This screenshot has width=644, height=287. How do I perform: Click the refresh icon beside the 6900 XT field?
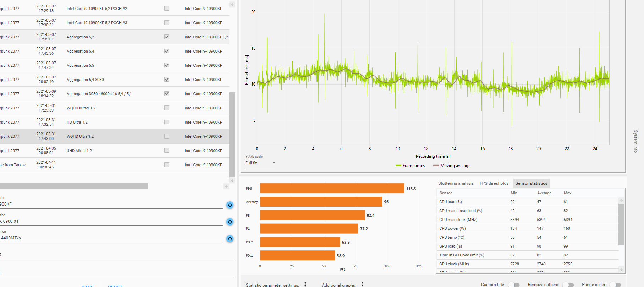tap(230, 222)
